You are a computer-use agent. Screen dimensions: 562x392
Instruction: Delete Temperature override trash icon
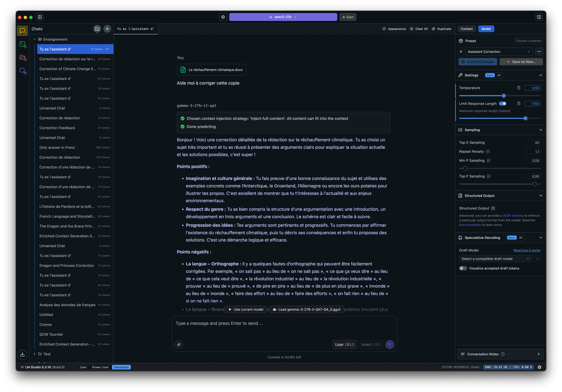[519, 88]
